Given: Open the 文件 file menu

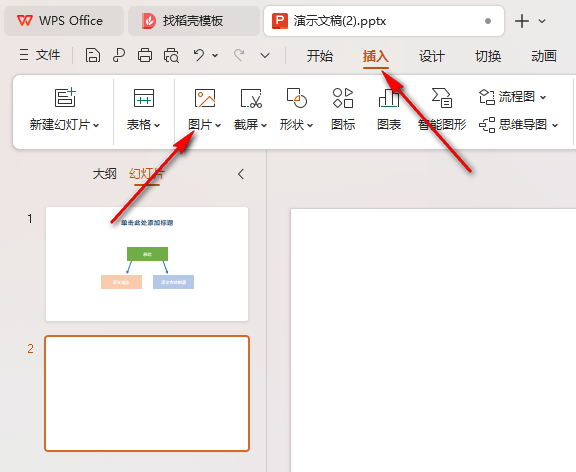Looking at the screenshot, I should (40, 55).
